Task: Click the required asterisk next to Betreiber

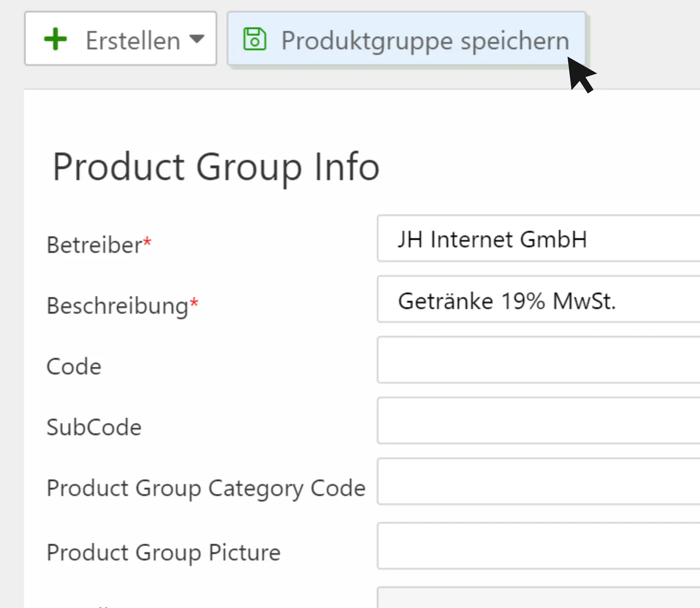Action: (x=146, y=241)
